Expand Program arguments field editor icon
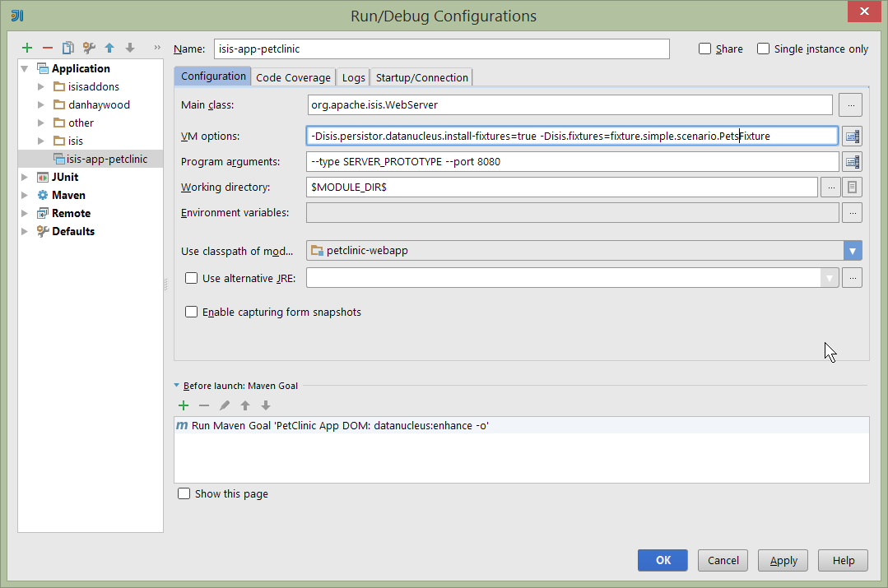This screenshot has width=888, height=588. [x=852, y=162]
